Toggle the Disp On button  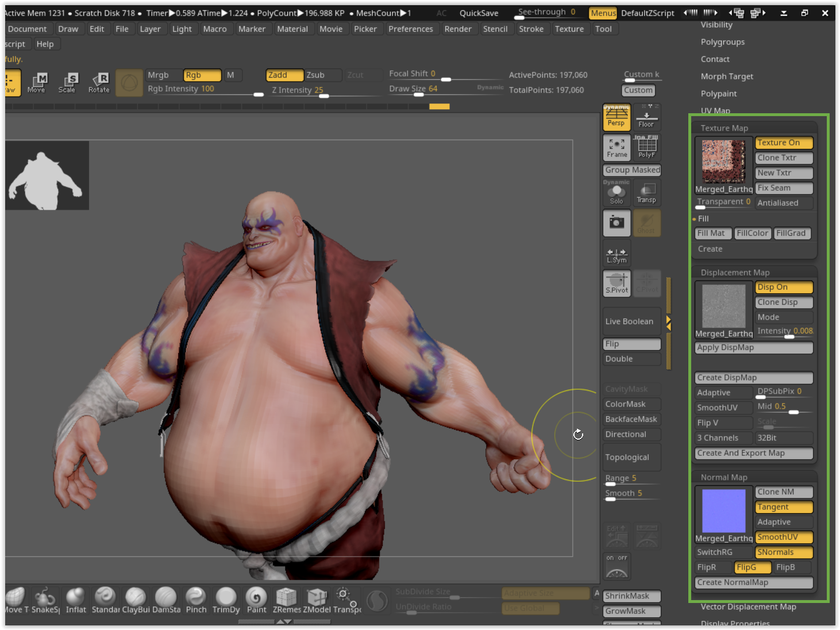pos(784,287)
